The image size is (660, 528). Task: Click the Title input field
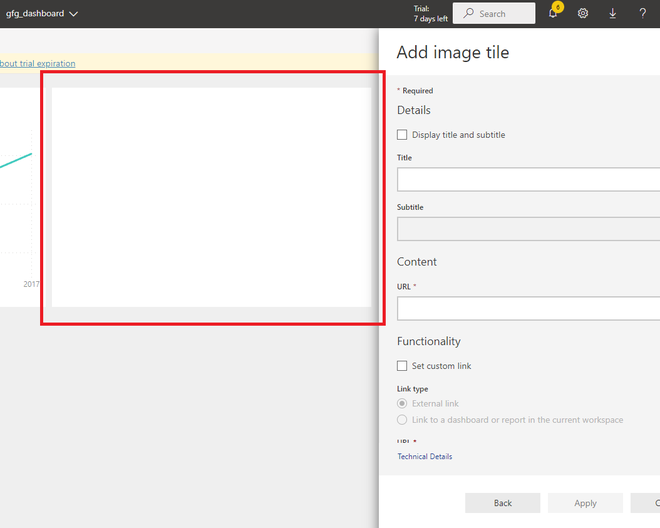point(528,179)
